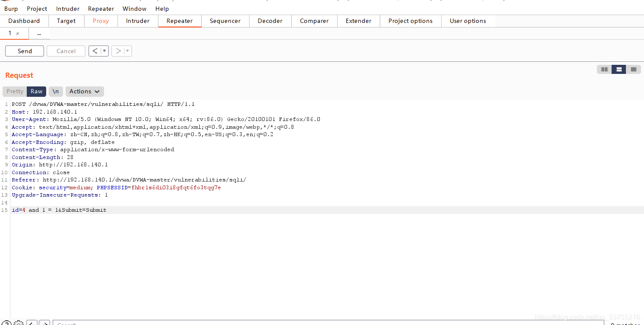Viewport: 644px width, 325px height.
Task: Open the forward-history dropdown arrow
Action: coord(128,51)
